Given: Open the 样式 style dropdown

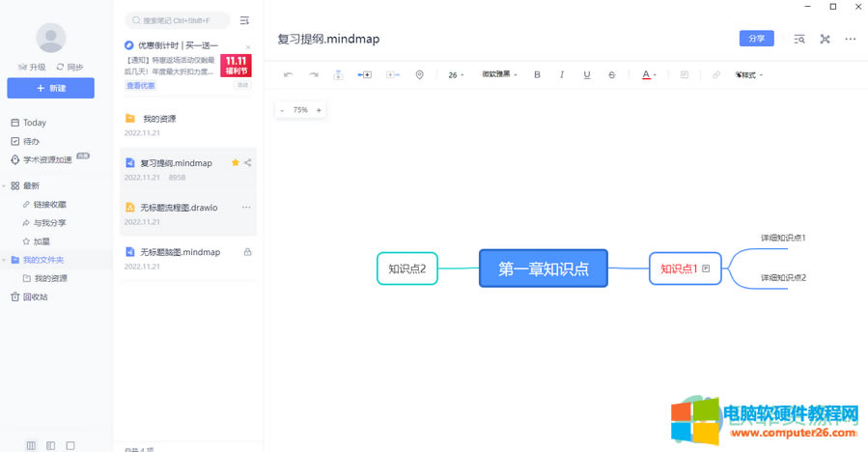Looking at the screenshot, I should coord(748,74).
